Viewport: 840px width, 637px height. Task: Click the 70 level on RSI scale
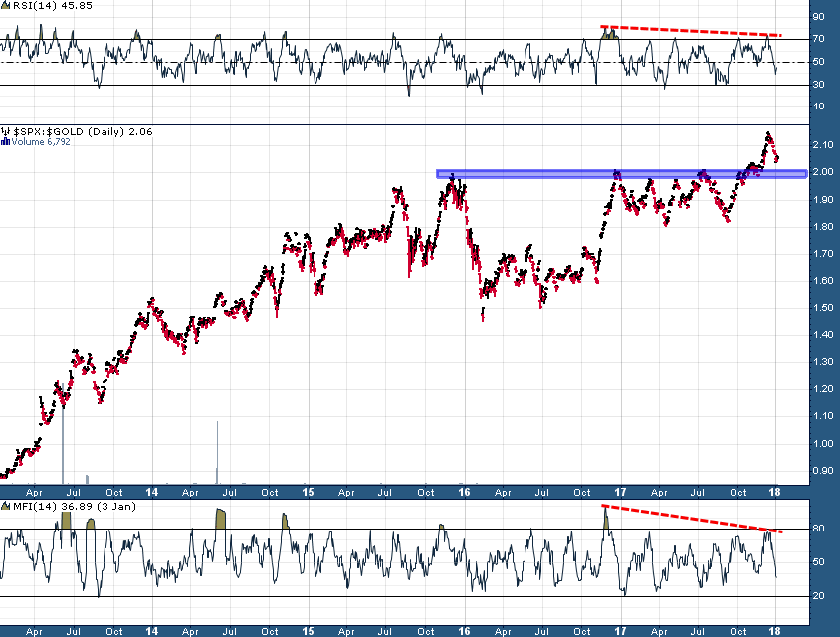(x=818, y=39)
